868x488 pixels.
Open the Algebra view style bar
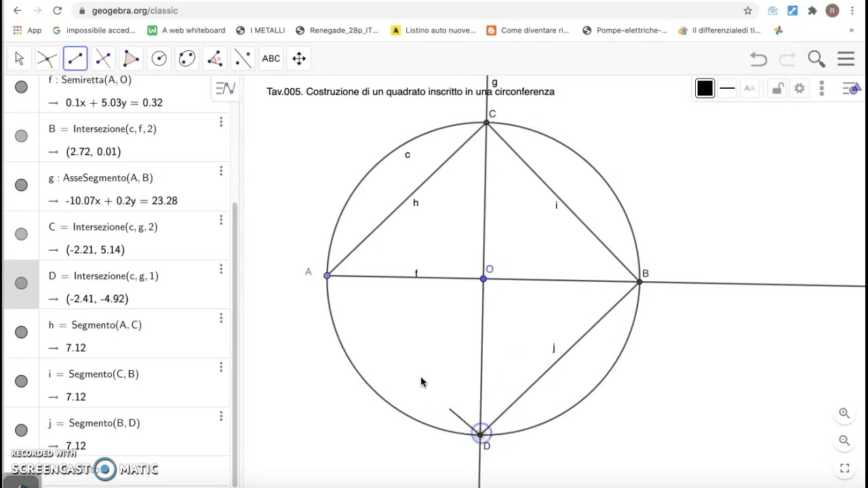point(225,88)
